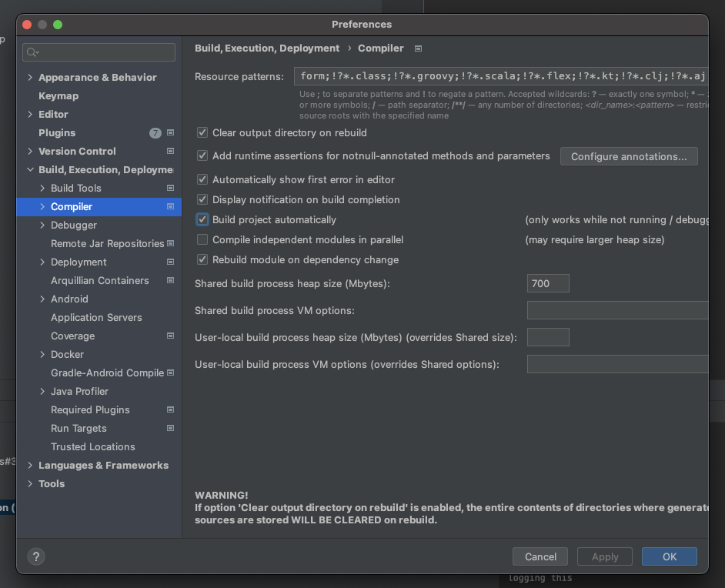This screenshot has height=588, width=725.
Task: Select Application Servers in the sidebar
Action: point(96,318)
